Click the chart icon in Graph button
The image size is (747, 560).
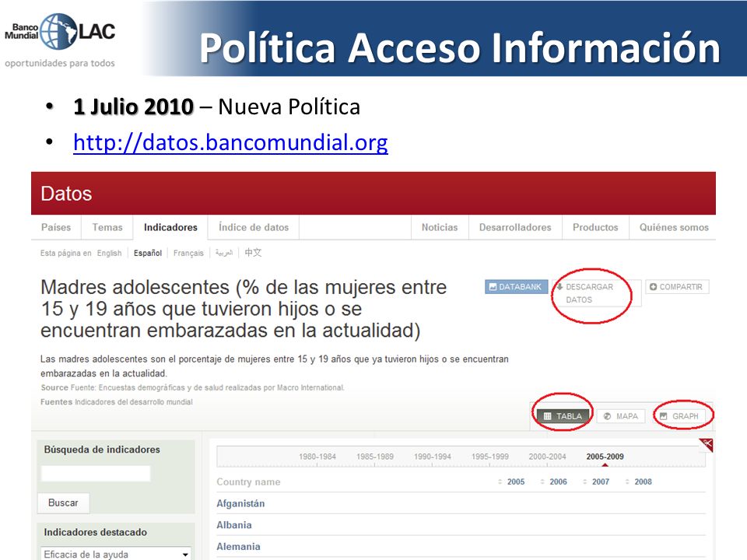[663, 416]
